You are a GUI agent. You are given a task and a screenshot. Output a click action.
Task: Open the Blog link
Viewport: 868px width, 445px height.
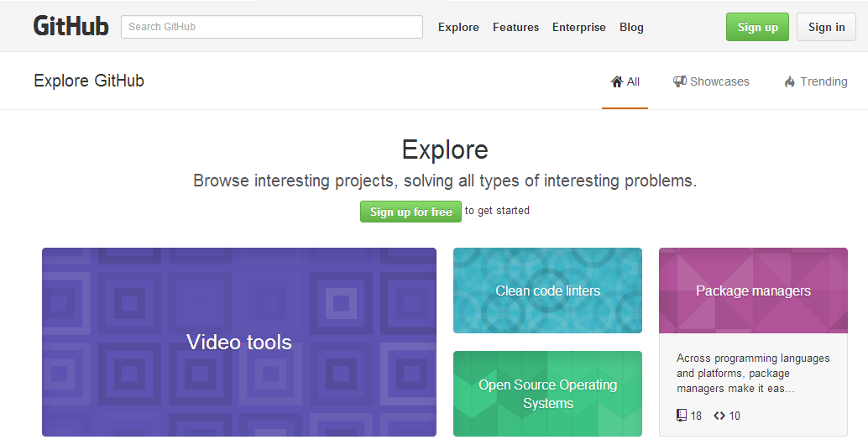(x=631, y=27)
